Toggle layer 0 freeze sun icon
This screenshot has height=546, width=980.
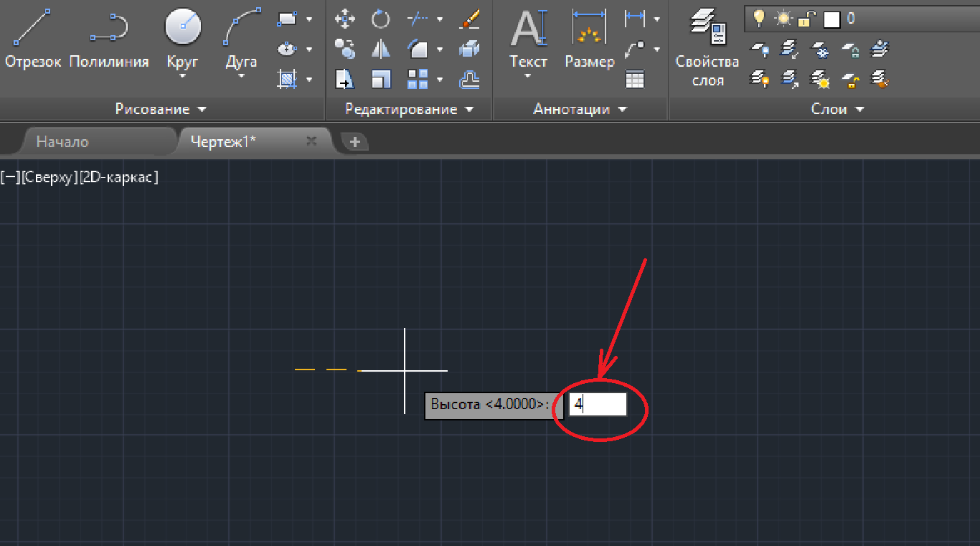tap(783, 19)
